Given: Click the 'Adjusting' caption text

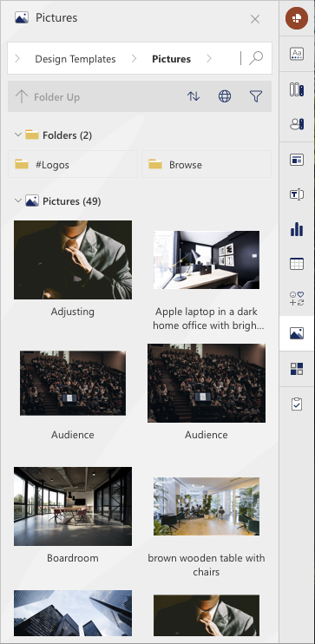Looking at the screenshot, I should pyautogui.click(x=73, y=312).
